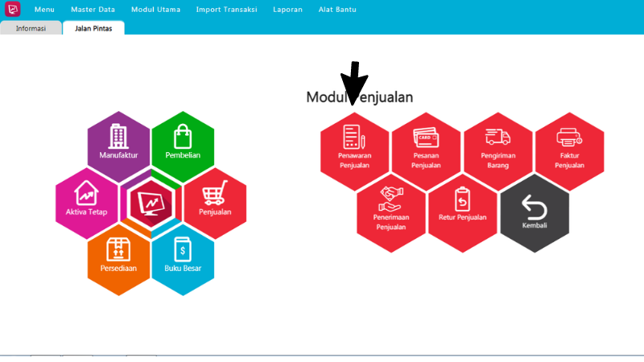Open the Modul Utama menu

click(155, 10)
